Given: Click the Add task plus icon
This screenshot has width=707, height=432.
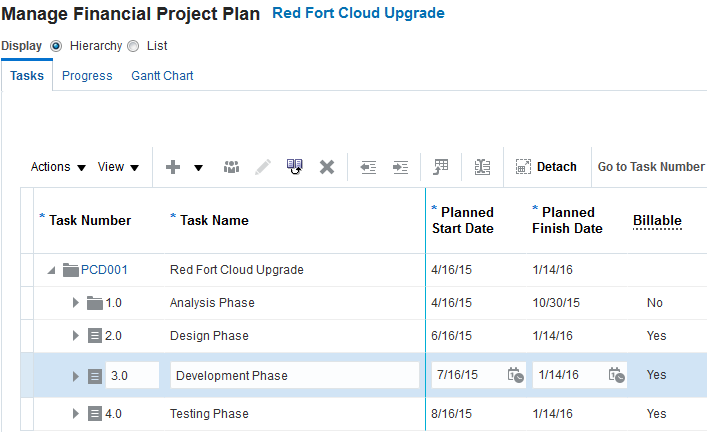Looking at the screenshot, I should [x=172, y=167].
